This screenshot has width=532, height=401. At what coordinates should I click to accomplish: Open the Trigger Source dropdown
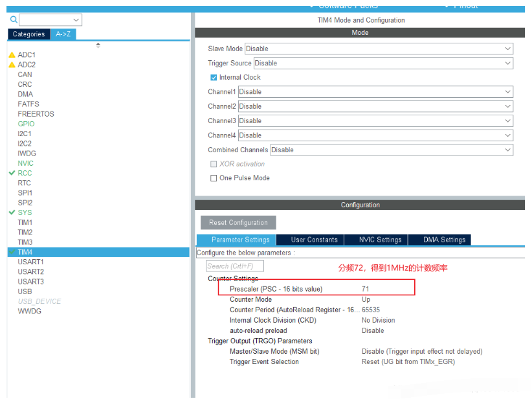[x=383, y=63]
